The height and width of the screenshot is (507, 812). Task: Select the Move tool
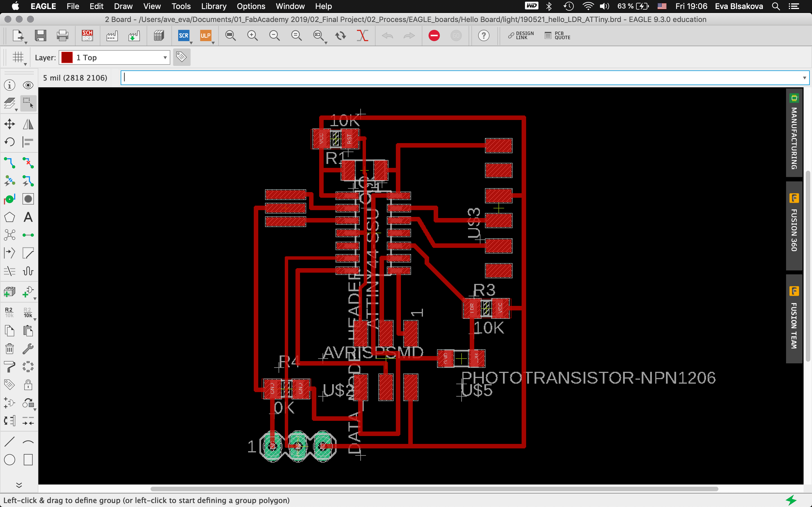[10, 124]
